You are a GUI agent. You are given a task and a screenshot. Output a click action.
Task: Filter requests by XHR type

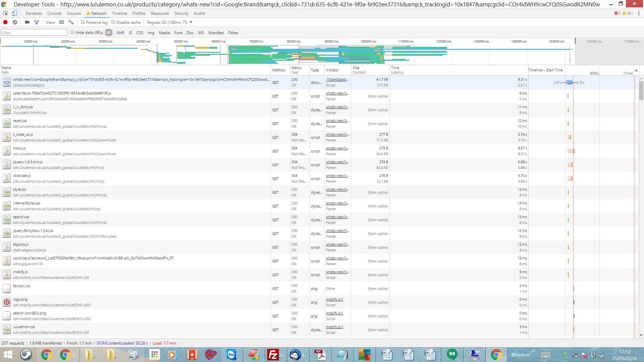(x=120, y=33)
